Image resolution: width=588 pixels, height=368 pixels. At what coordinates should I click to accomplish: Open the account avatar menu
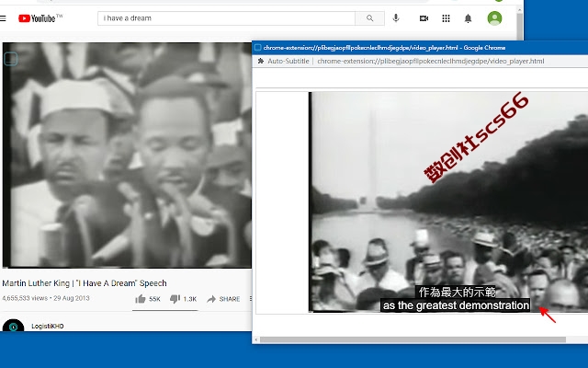click(494, 18)
